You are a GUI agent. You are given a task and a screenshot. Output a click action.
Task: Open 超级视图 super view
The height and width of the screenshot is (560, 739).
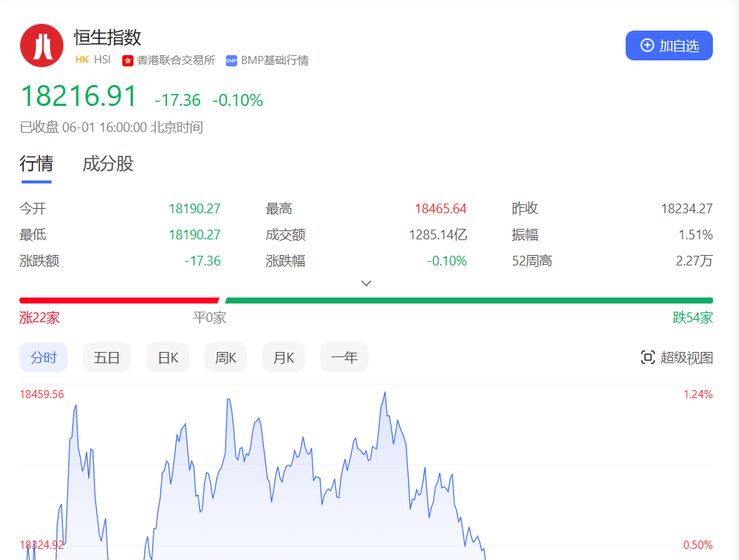pyautogui.click(x=677, y=357)
